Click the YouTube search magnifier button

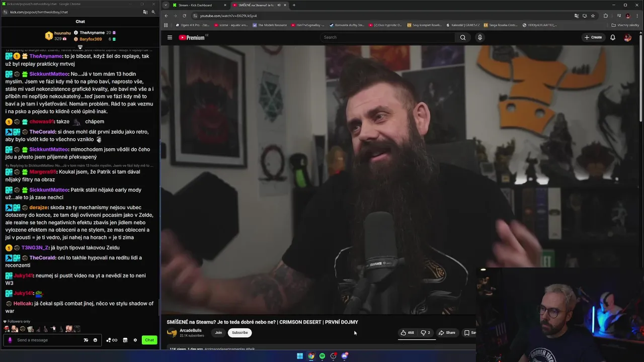(x=462, y=37)
